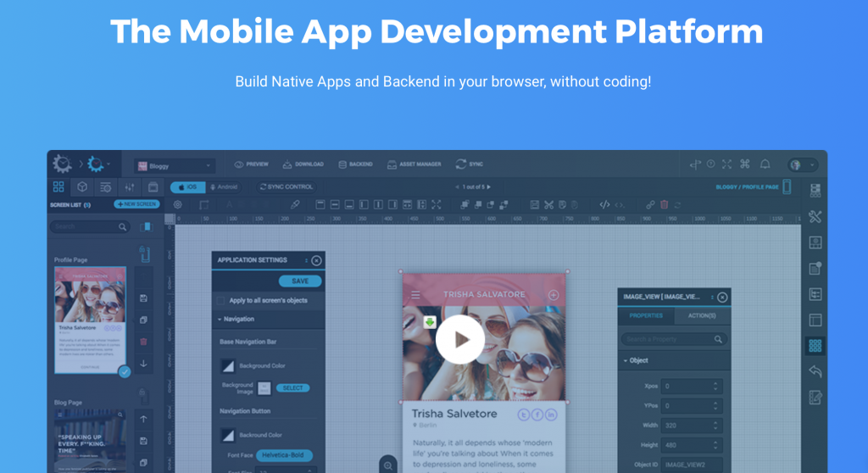
Task: Check 'Apply to all screen's objects'
Action: [221, 301]
